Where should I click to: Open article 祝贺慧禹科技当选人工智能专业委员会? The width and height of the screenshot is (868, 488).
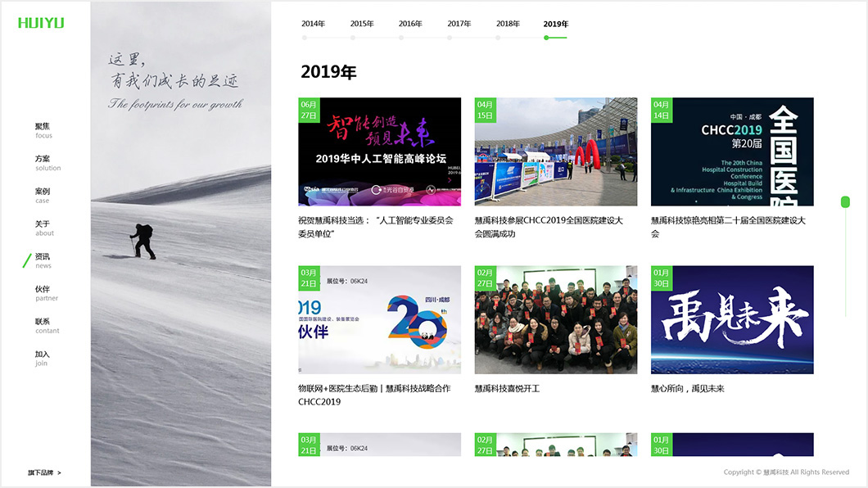coord(376,227)
